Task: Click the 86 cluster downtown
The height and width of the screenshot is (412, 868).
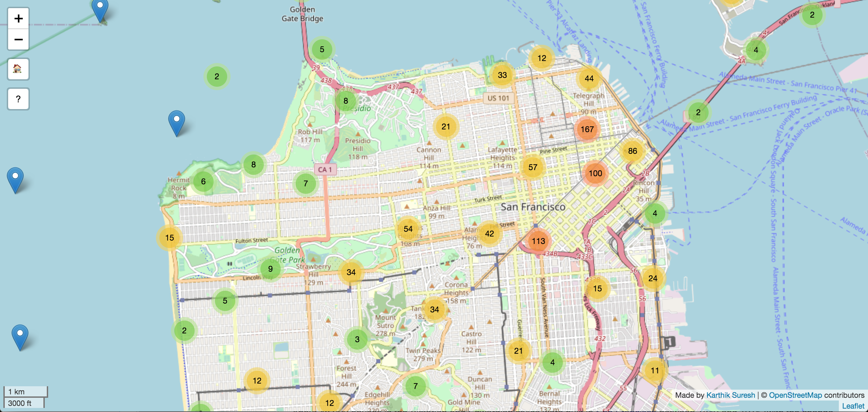Action: (x=633, y=151)
